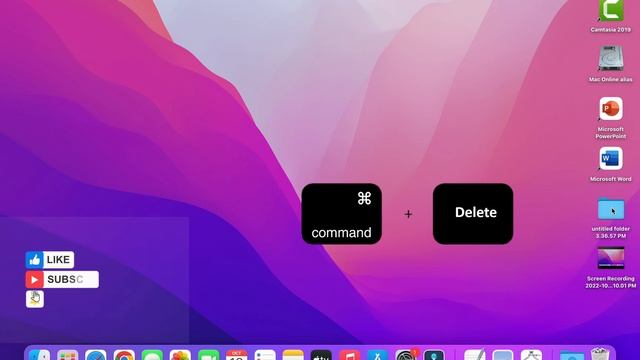Open App Store from the Dock
Viewport: 640px width, 360px height.
pyautogui.click(x=378, y=355)
